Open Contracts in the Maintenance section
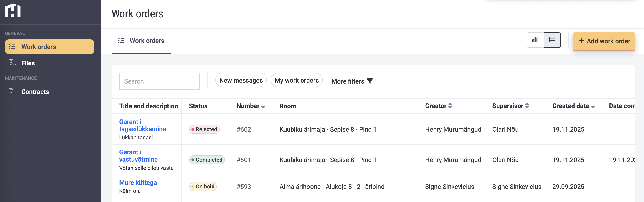The height and width of the screenshot is (202, 644). pos(35,92)
